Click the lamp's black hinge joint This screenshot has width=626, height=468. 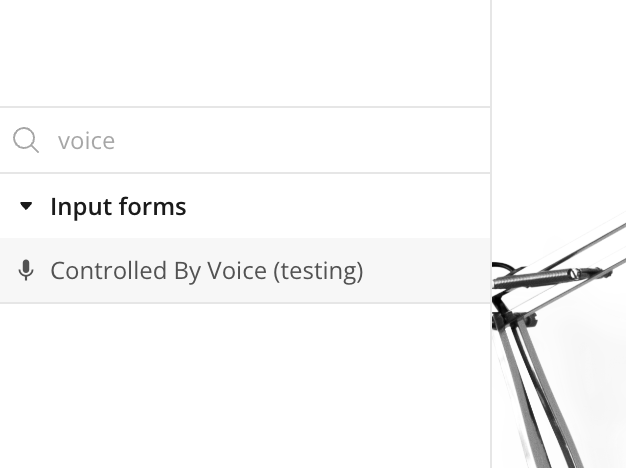click(x=513, y=317)
